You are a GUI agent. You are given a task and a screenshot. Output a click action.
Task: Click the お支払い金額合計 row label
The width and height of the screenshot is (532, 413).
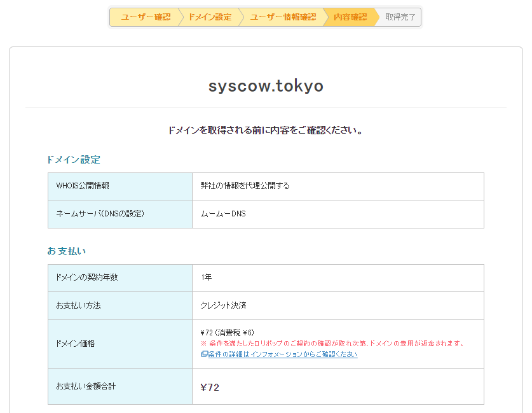pyautogui.click(x=86, y=386)
